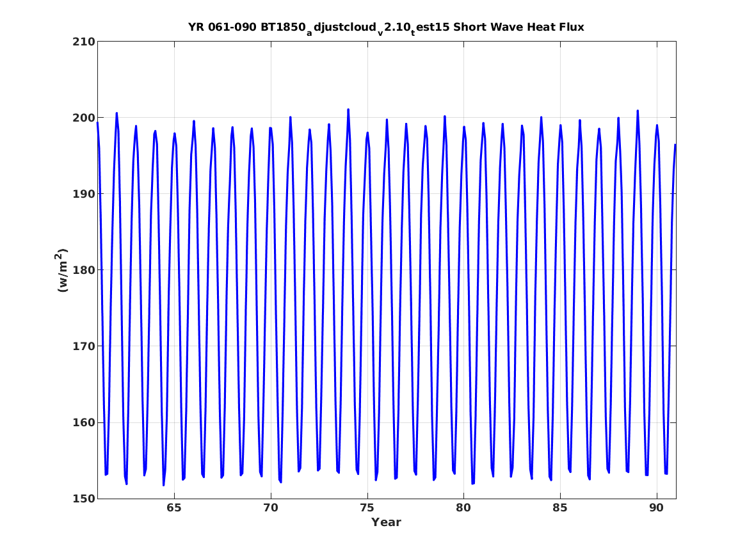Click the '(w/m2)' y-axis label
Viewport: 747px width, 560px height.
pos(62,270)
